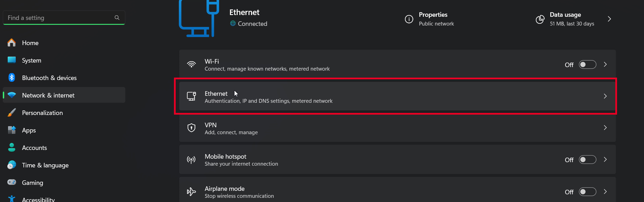This screenshot has height=202, width=644.
Task: Click the Data usage pie icon
Action: (x=540, y=19)
